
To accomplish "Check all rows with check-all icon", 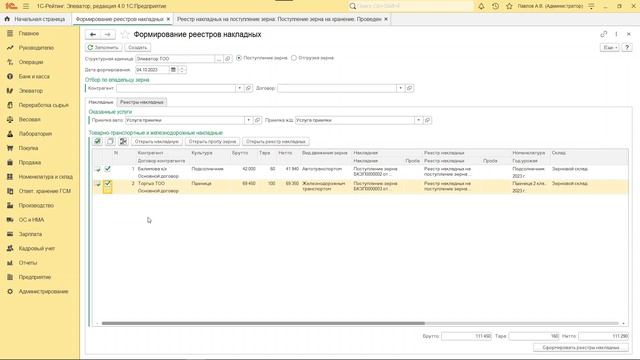I will 97,142.
